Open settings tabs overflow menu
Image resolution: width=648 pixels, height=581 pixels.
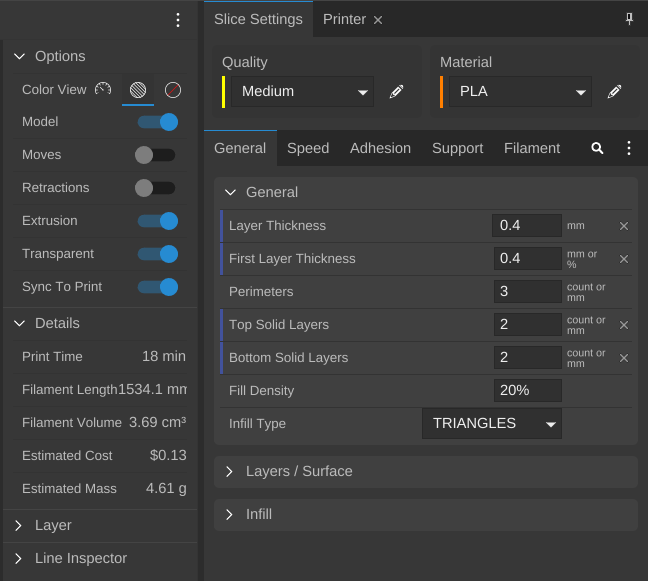(629, 148)
